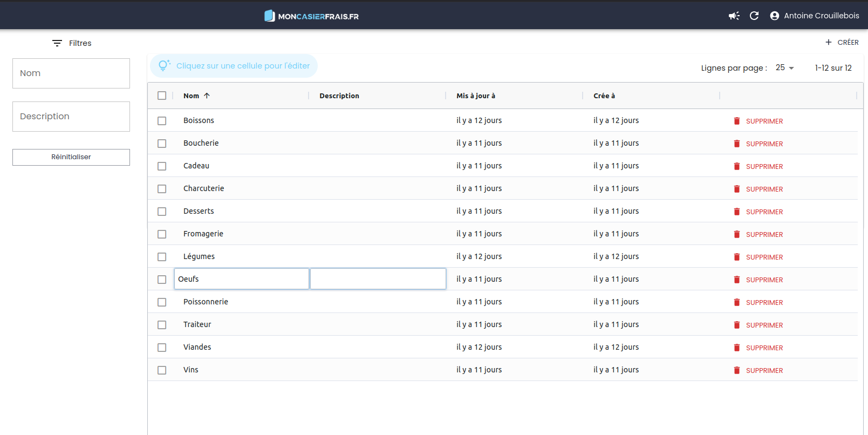
Task: Open the rows per page dropdown
Action: 785,68
